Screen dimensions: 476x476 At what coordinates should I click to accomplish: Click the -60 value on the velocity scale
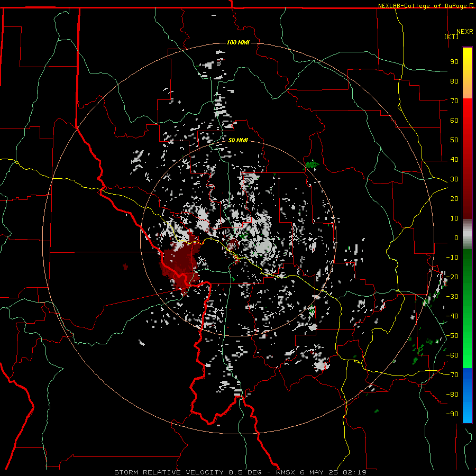(452, 355)
